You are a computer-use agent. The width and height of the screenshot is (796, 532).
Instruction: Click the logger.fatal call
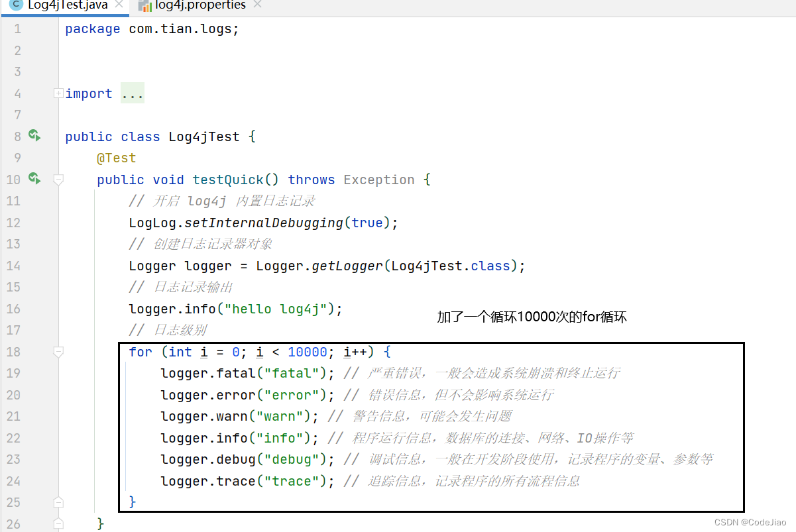coord(248,373)
